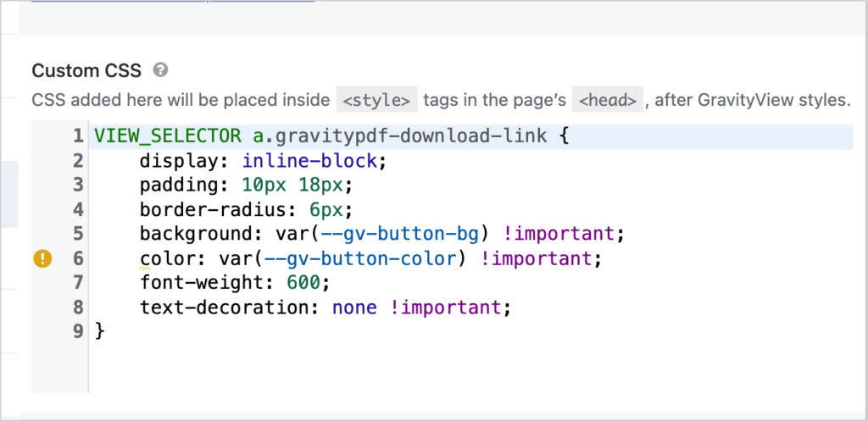Click the font-weight: 600 line
The width and height of the screenshot is (868, 421).
(235, 283)
